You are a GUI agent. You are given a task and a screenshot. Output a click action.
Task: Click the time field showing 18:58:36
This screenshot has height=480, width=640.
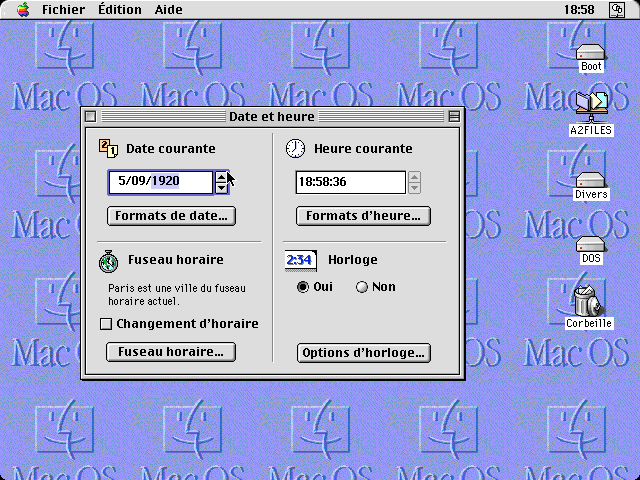click(x=351, y=182)
